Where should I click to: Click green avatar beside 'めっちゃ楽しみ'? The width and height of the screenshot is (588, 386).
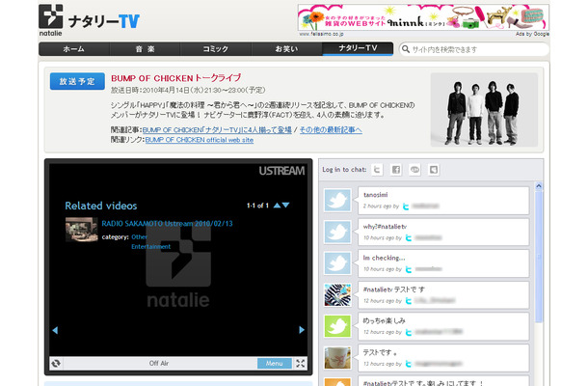[x=337, y=326]
